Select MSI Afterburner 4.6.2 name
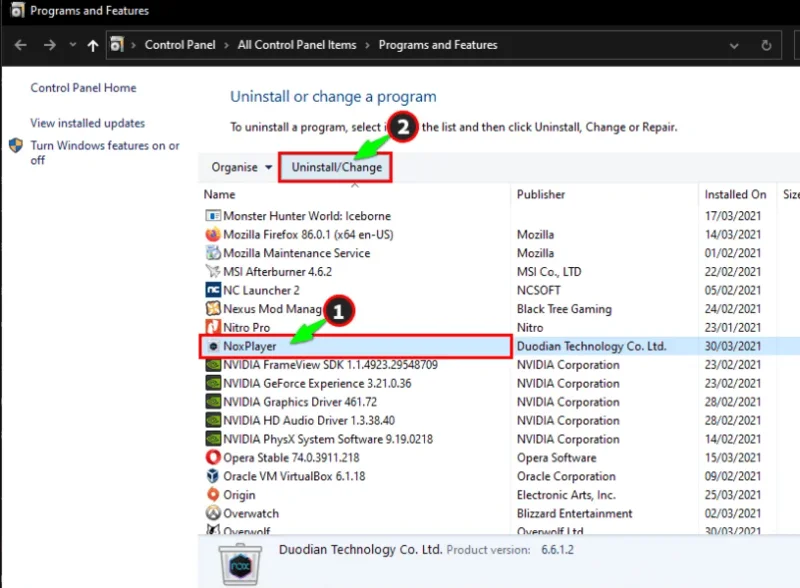 [278, 272]
